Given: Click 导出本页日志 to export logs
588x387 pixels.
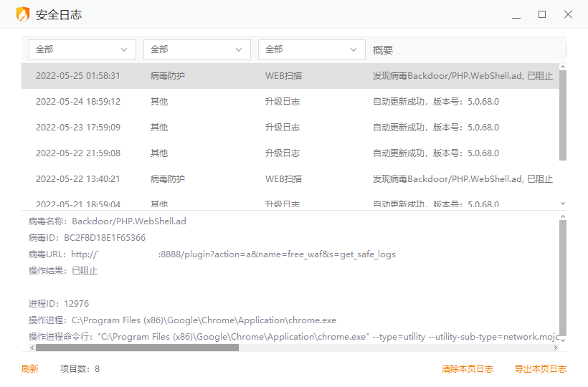Looking at the screenshot, I should pos(540,369).
